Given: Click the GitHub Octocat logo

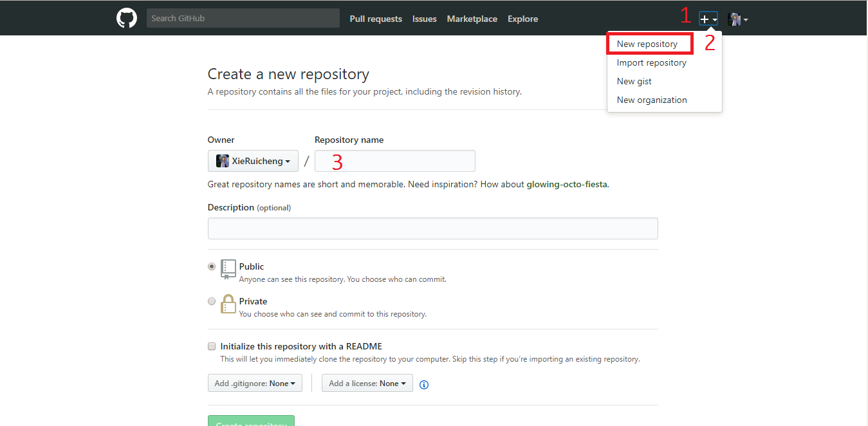Looking at the screenshot, I should click(x=127, y=18).
